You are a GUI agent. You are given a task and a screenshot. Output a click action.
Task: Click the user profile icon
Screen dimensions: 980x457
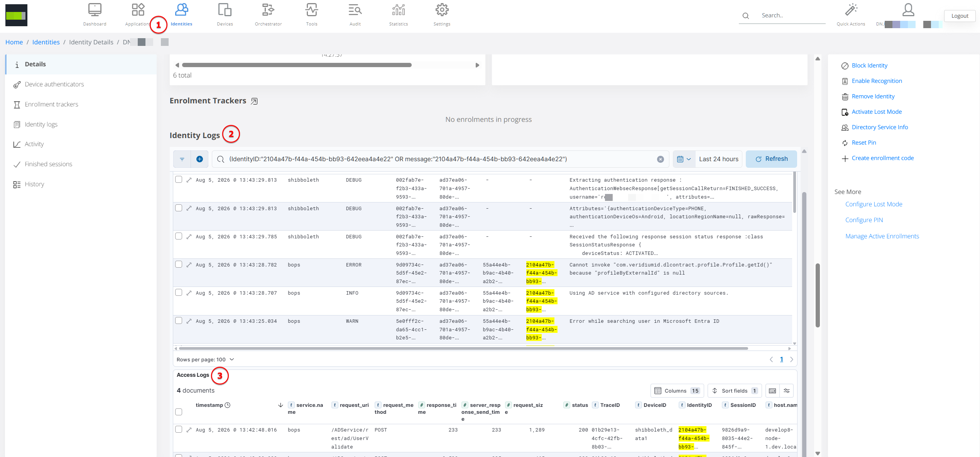click(x=908, y=10)
